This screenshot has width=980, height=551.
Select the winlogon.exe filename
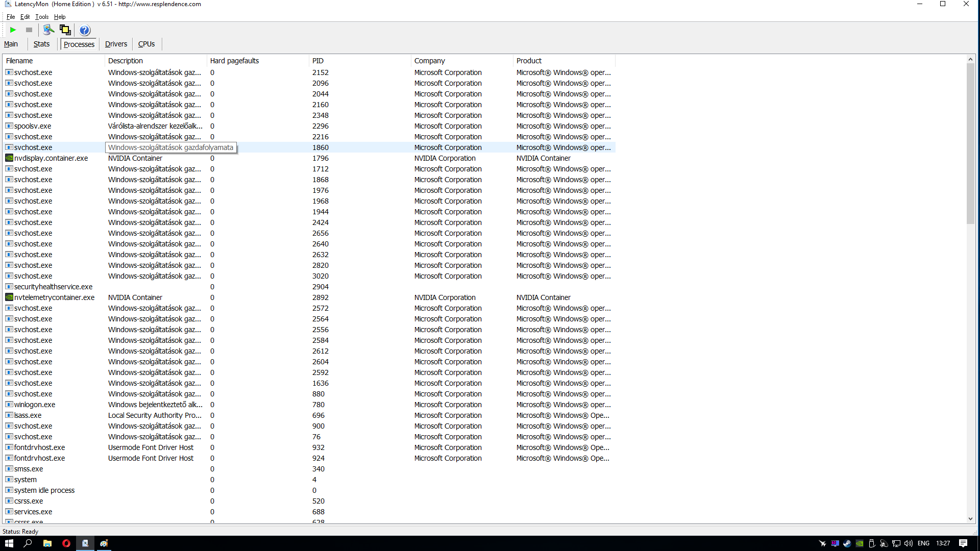35,405
